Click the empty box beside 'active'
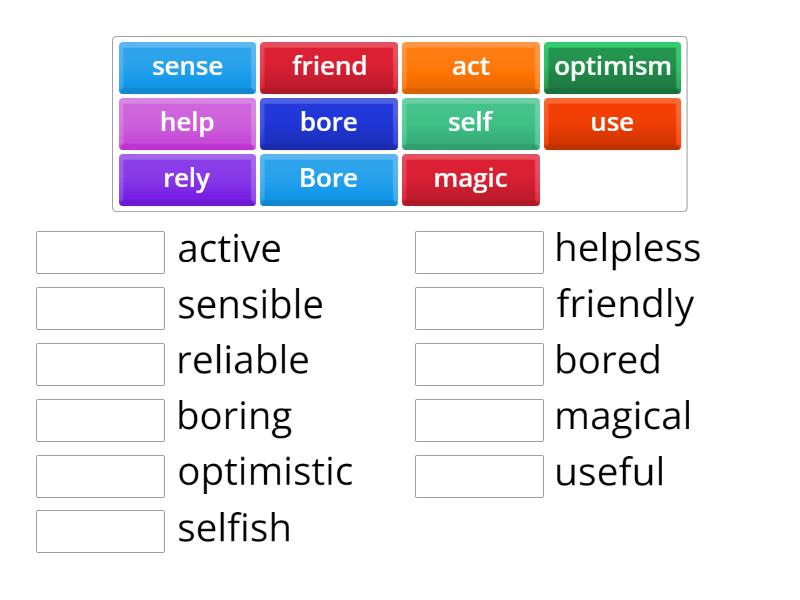The width and height of the screenshot is (800, 600). click(100, 252)
